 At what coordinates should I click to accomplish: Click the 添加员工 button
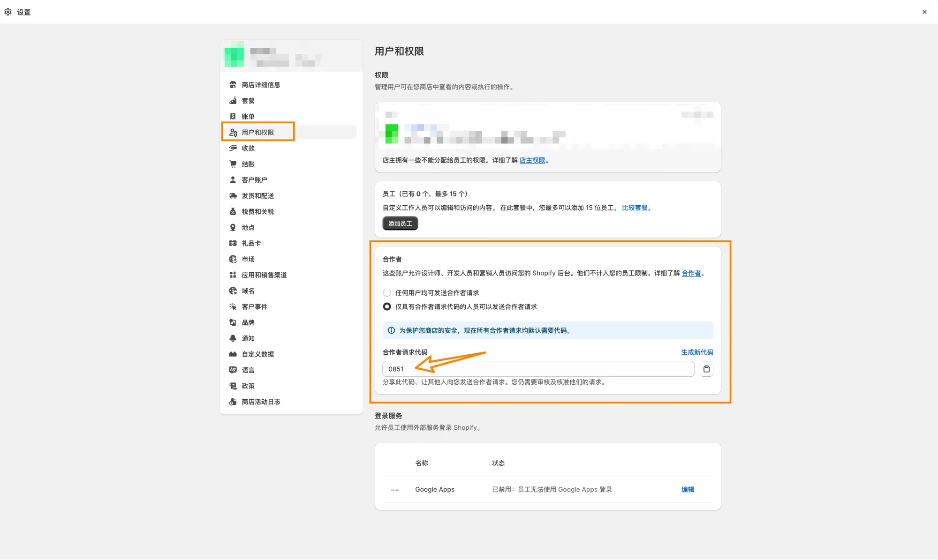[x=400, y=224]
